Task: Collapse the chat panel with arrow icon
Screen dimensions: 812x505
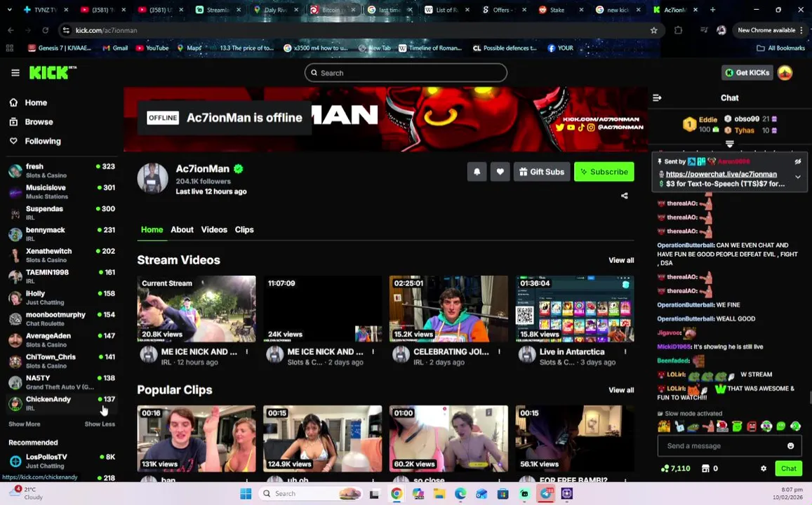Action: click(657, 97)
